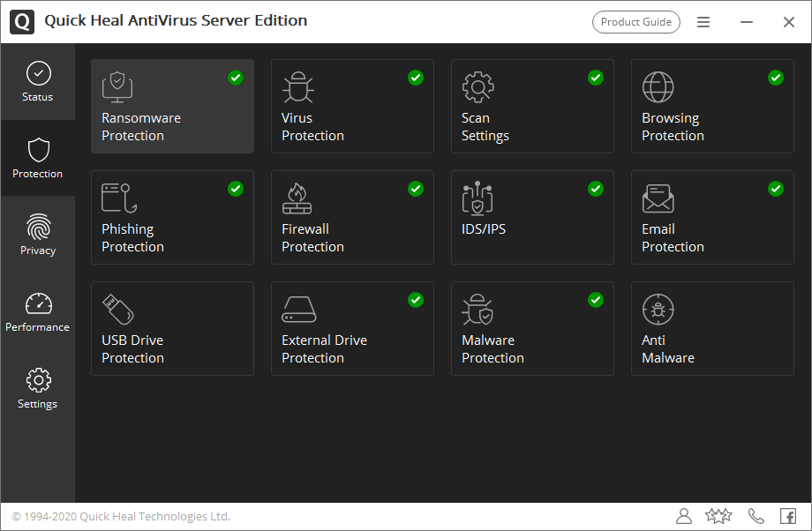Toggle Ransomware Protection green status check
This screenshot has height=531, width=812.
(x=236, y=78)
